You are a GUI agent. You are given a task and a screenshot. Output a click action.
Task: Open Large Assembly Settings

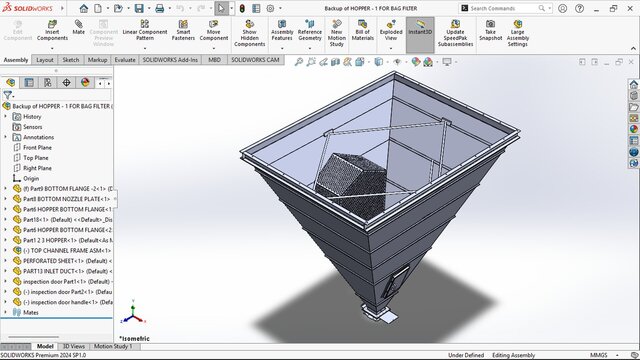(x=518, y=33)
